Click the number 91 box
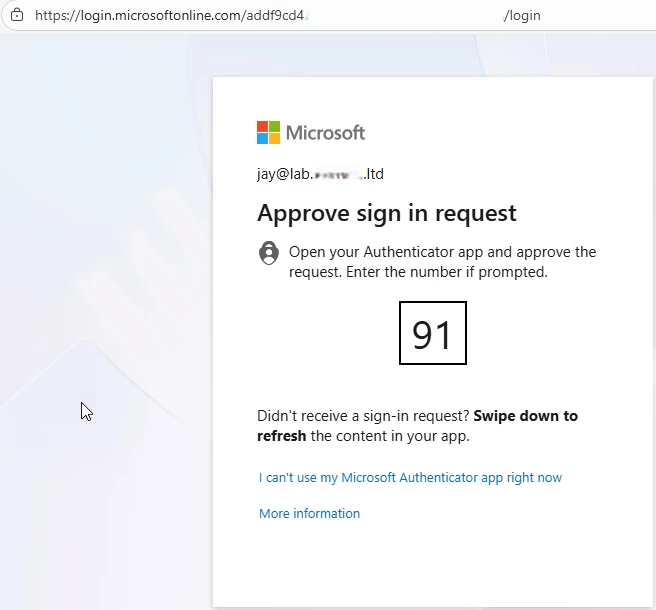 433,333
